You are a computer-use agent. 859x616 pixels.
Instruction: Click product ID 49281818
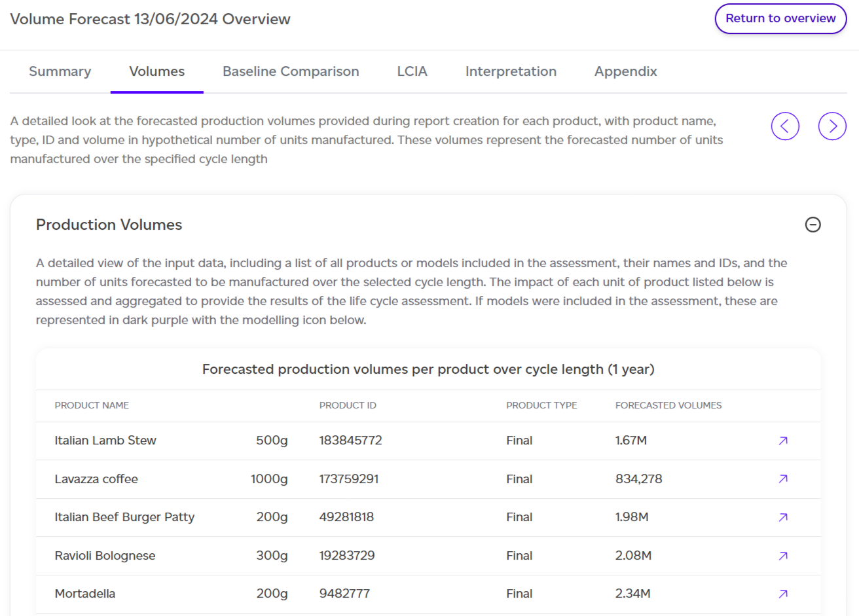pyautogui.click(x=347, y=517)
